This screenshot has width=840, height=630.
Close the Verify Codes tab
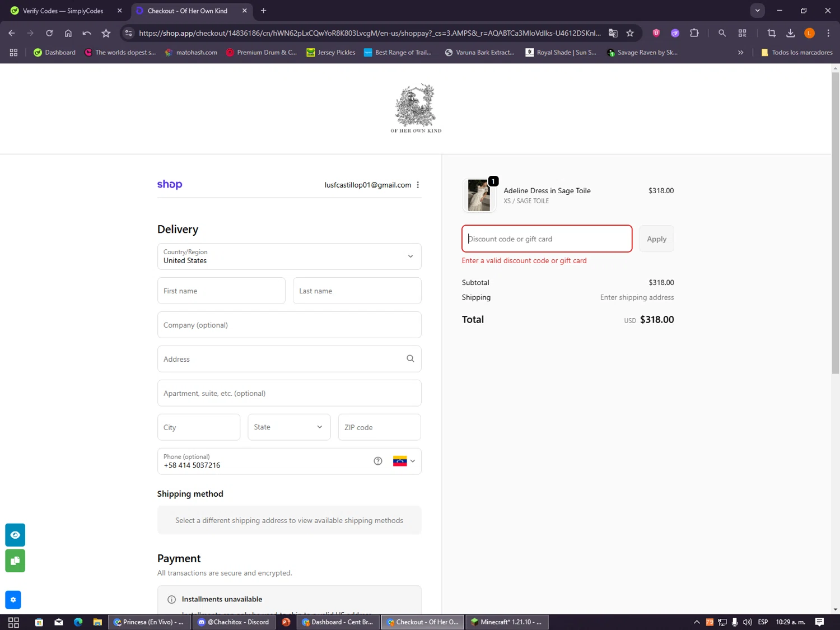pyautogui.click(x=119, y=11)
